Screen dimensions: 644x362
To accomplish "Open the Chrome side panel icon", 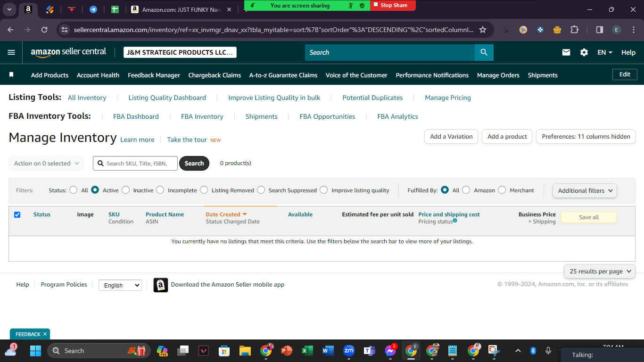I will (x=600, y=30).
